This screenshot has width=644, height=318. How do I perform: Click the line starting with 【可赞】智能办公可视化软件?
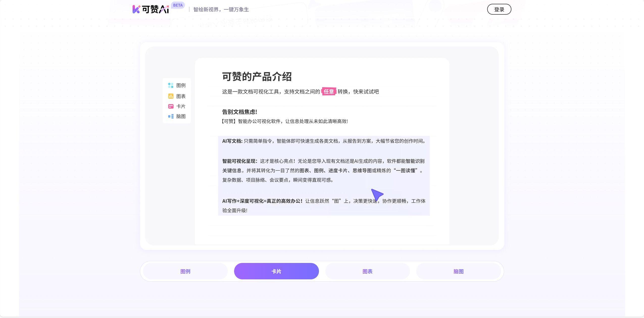point(285,121)
